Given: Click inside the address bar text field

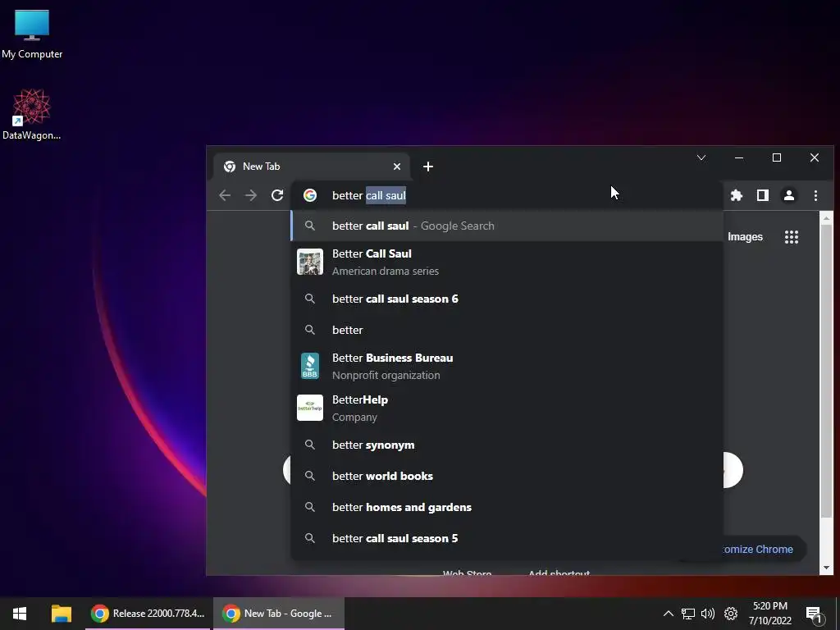Looking at the screenshot, I should (506, 195).
